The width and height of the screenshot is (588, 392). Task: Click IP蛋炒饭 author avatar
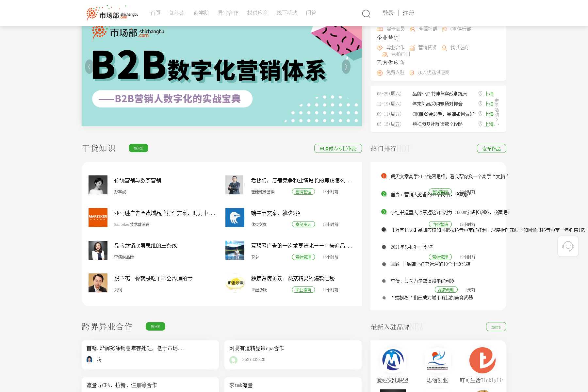(235, 283)
